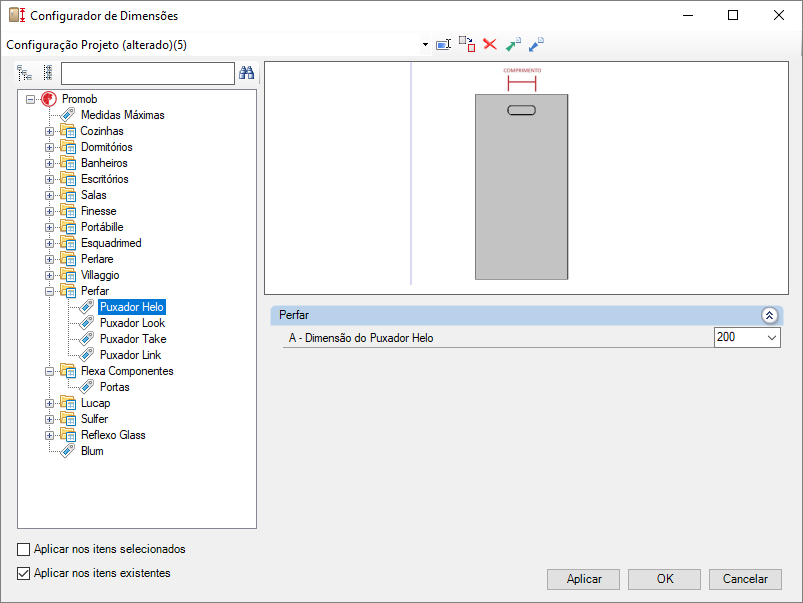Click the Portas tag icon
This screenshot has width=803, height=603.
[87, 387]
